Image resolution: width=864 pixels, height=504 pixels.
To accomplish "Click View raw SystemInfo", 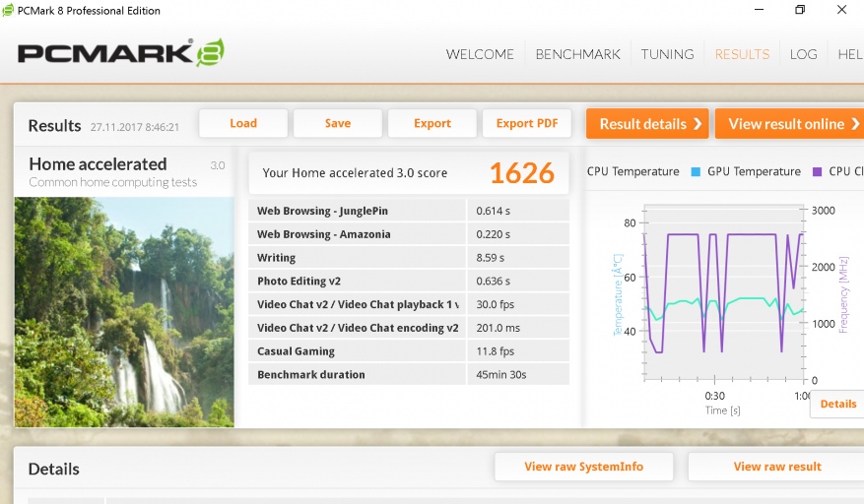I will click(x=583, y=467).
